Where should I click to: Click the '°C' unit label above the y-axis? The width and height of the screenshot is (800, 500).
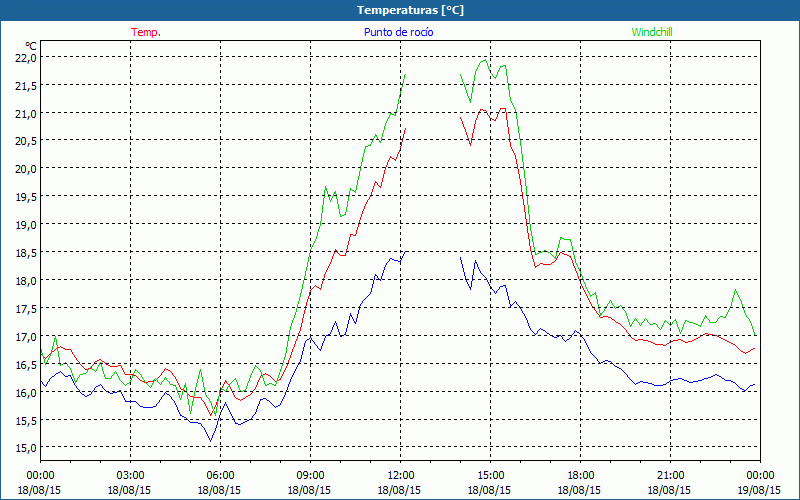pos(31,46)
